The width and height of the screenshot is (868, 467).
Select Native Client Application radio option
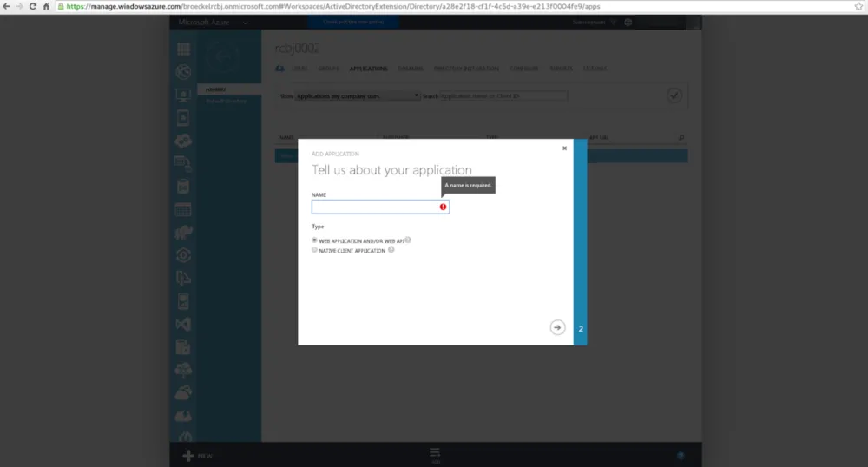pyautogui.click(x=314, y=250)
